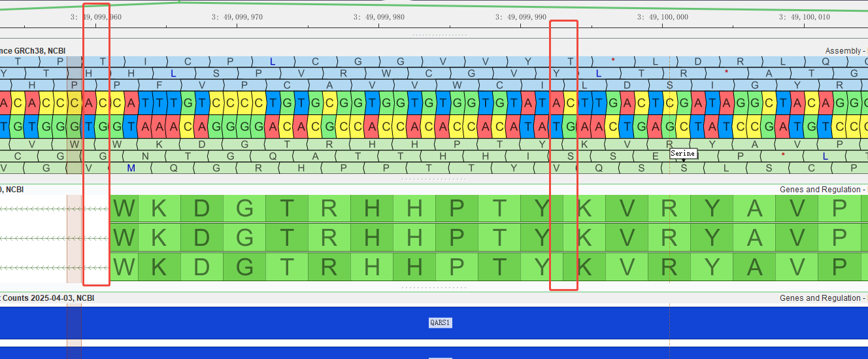The width and height of the screenshot is (868, 359).
Task: Select D in the middle large protein row
Action: click(202, 237)
